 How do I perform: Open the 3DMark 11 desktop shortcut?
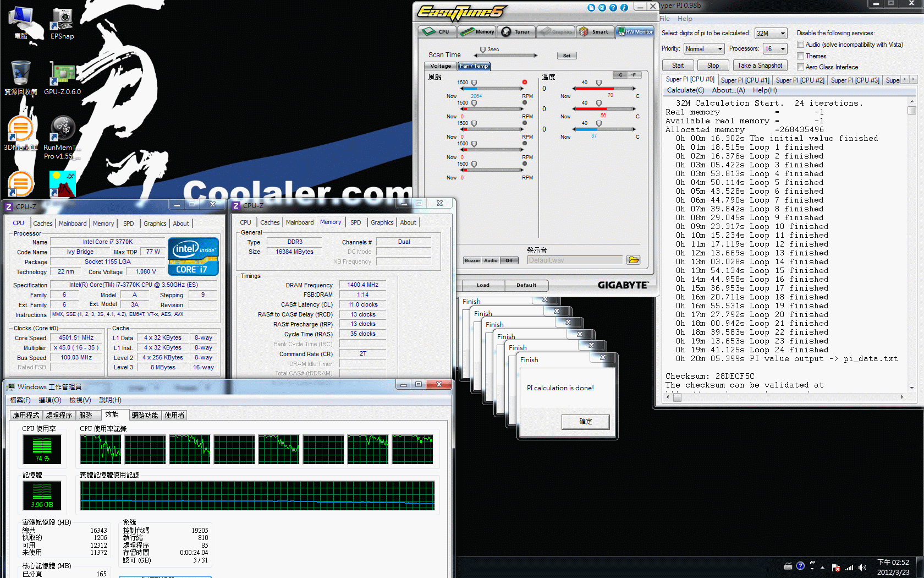click(x=21, y=133)
